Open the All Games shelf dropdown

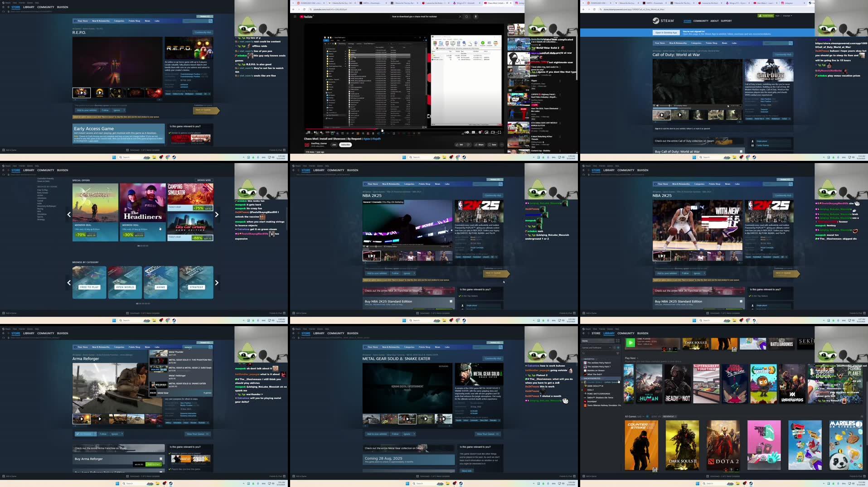(644, 416)
